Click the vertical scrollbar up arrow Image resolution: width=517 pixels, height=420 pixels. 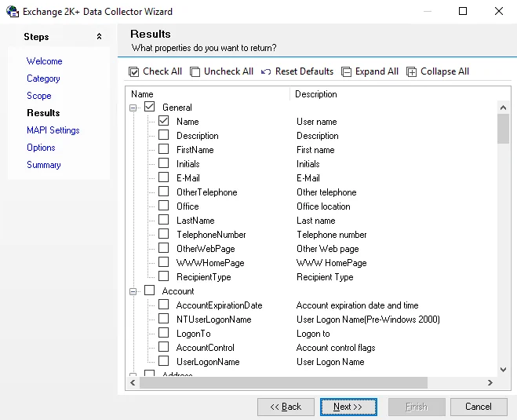point(503,108)
